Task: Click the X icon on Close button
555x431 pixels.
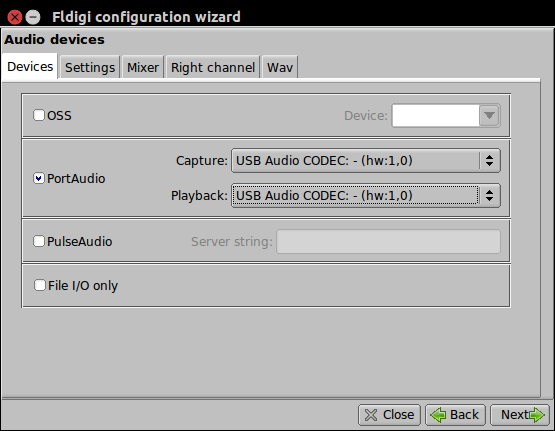Action: click(x=371, y=415)
